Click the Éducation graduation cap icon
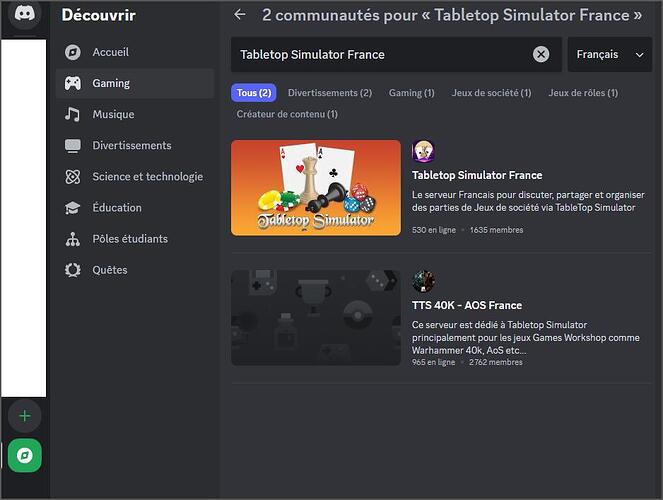 pos(73,208)
